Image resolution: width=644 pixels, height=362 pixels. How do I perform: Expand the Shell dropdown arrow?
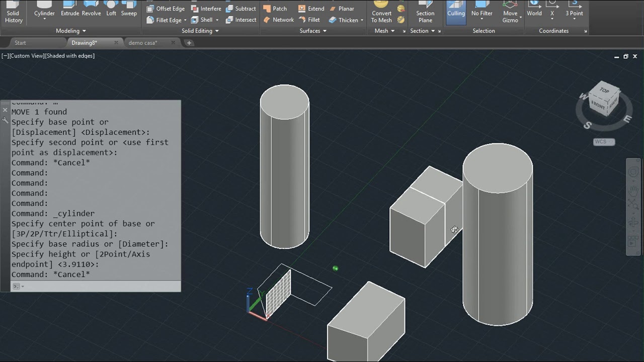(217, 20)
